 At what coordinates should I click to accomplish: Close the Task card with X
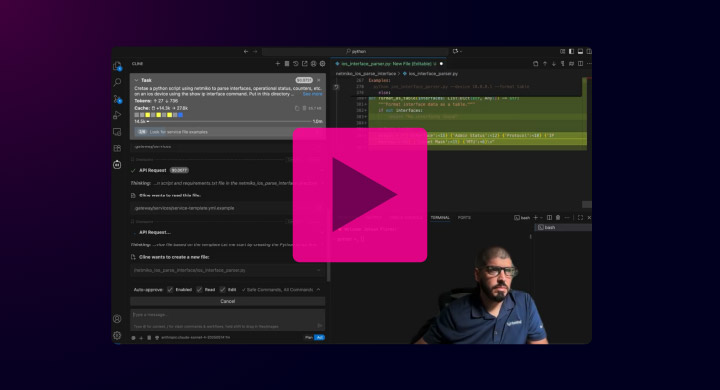(x=319, y=80)
